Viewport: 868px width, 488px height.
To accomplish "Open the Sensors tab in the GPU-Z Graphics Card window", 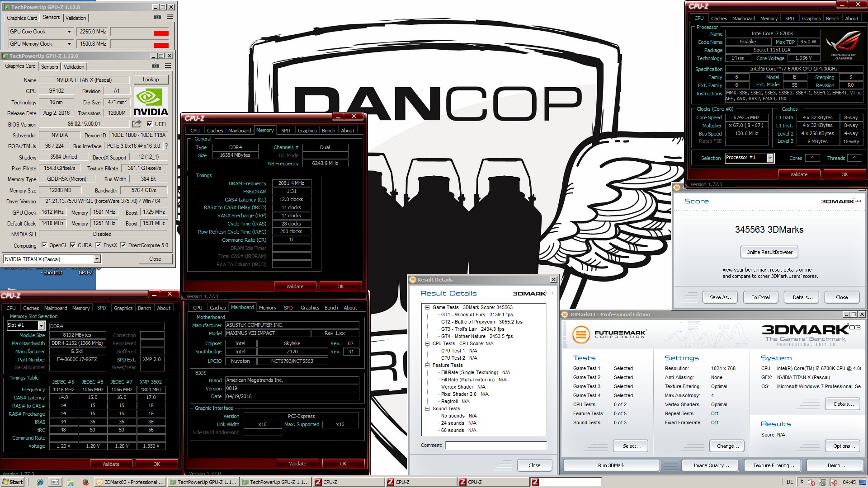I will (50, 67).
